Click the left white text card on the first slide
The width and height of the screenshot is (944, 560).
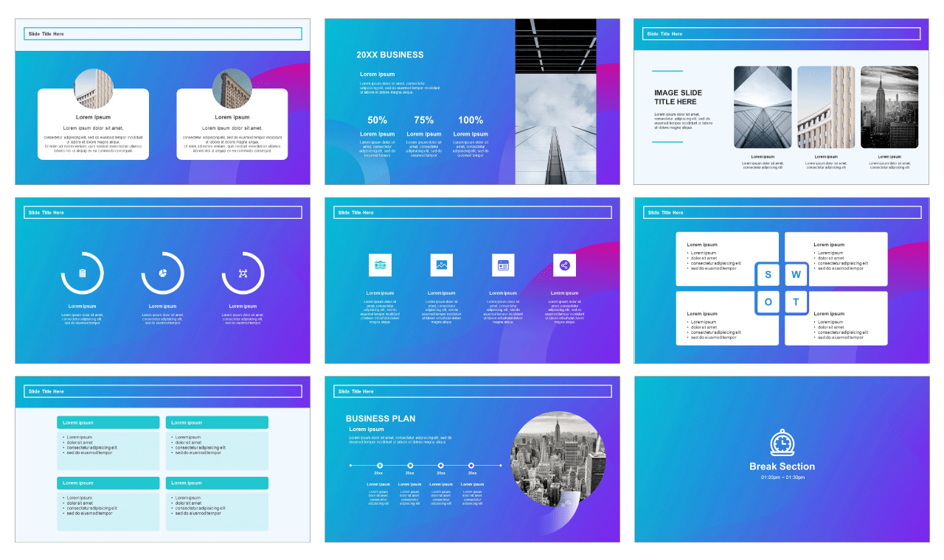click(x=94, y=125)
